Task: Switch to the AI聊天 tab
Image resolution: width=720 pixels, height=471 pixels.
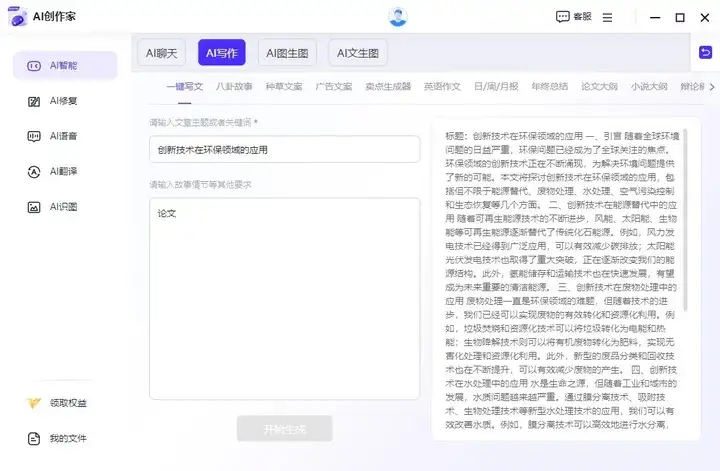Action: tap(161, 53)
